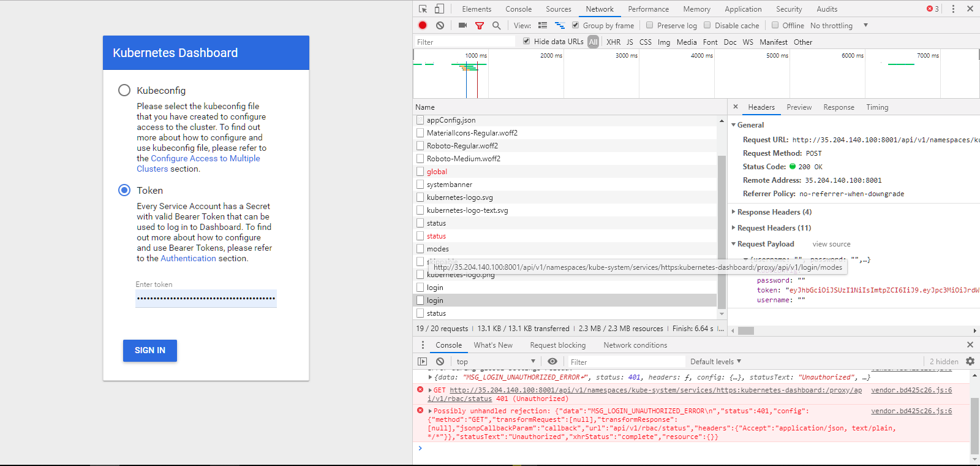Toggle the network filter funnel icon
This screenshot has width=980, height=466.
tap(480, 26)
